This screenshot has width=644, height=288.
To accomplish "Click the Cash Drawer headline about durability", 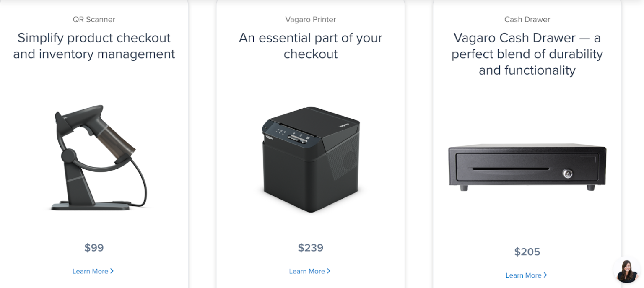I will [x=527, y=54].
